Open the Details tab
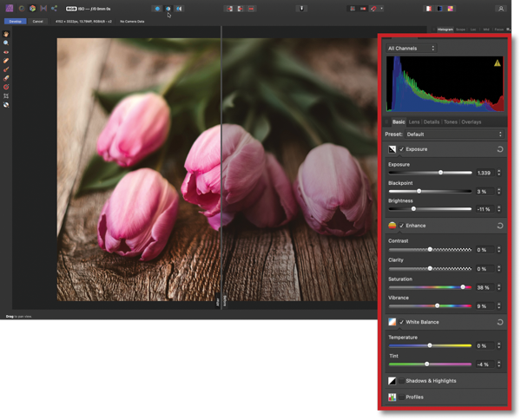521x420 pixels. (432, 121)
